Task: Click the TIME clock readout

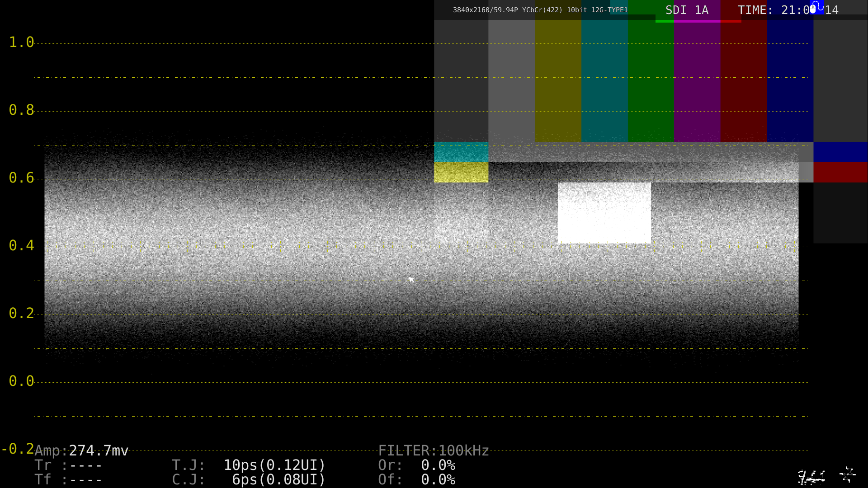Action: [x=788, y=10]
